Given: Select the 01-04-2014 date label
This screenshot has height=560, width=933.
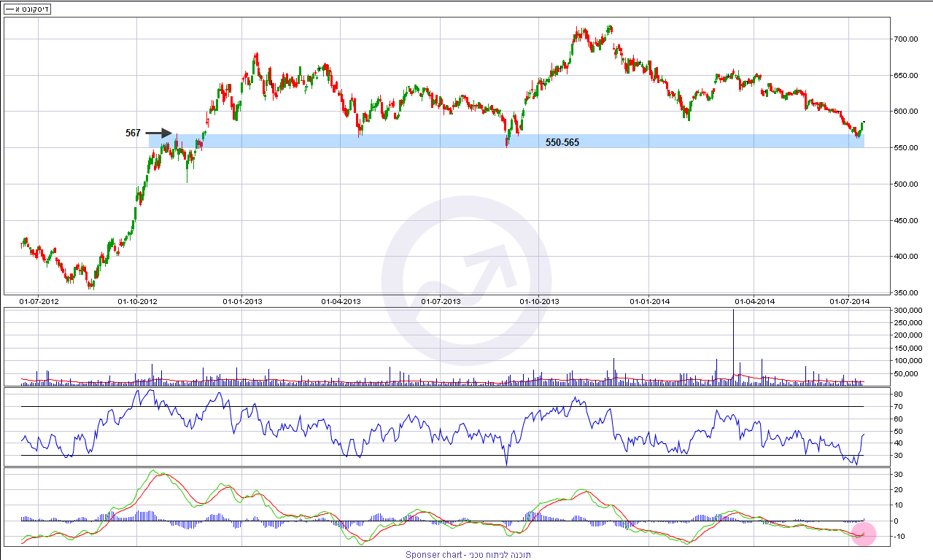Looking at the screenshot, I should click(754, 301).
